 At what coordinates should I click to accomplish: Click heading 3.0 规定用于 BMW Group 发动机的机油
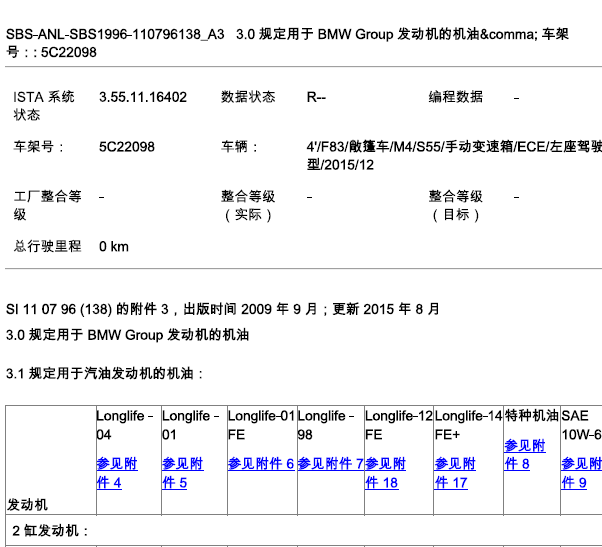tap(127, 335)
